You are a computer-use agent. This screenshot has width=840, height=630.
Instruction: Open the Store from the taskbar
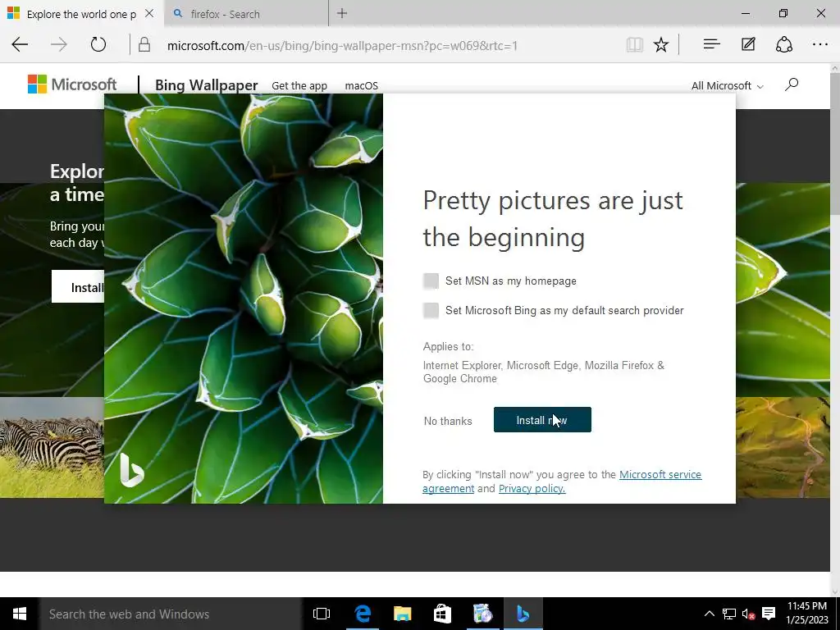pyautogui.click(x=442, y=614)
